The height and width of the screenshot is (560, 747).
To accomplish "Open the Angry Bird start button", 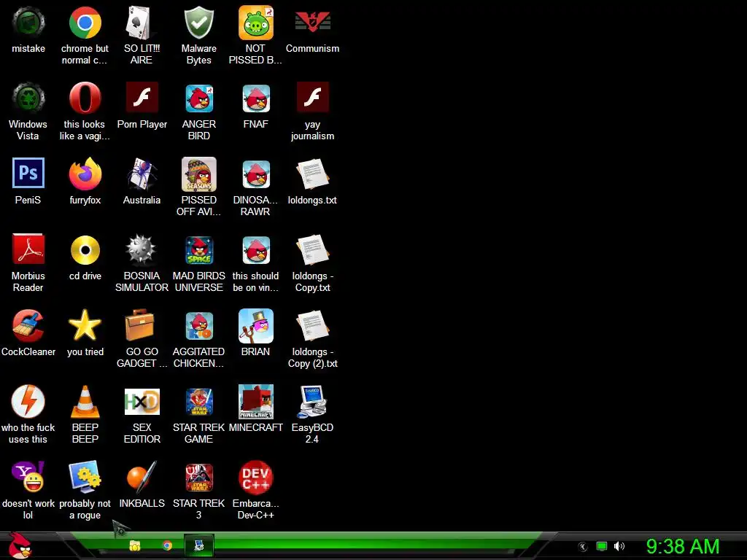I will tap(20, 545).
